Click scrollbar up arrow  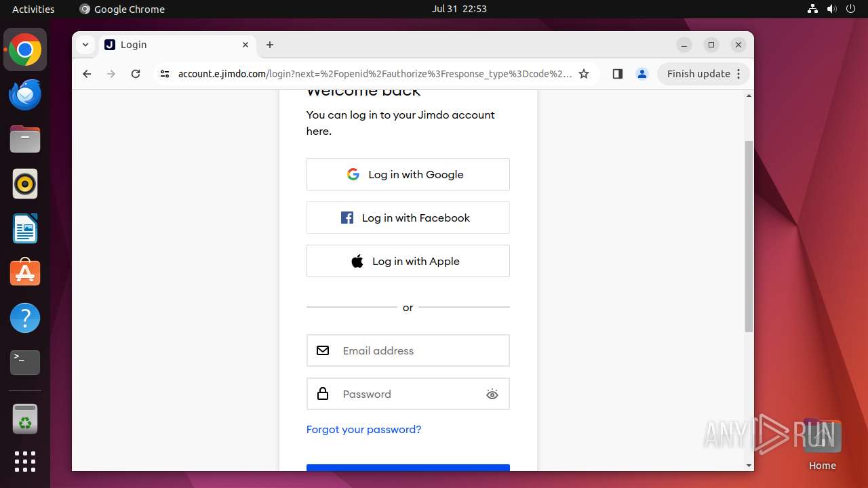click(749, 96)
